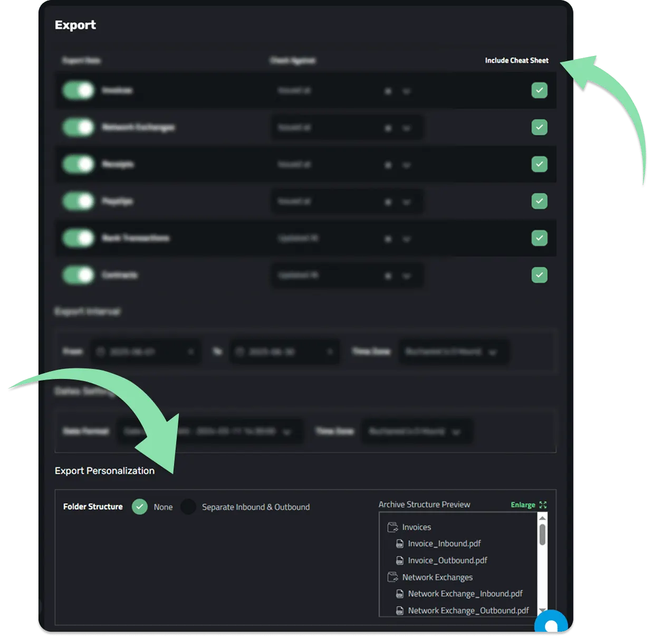672x636 pixels.
Task: Click the Invoices folder icon in archive preview
Action: pos(392,527)
